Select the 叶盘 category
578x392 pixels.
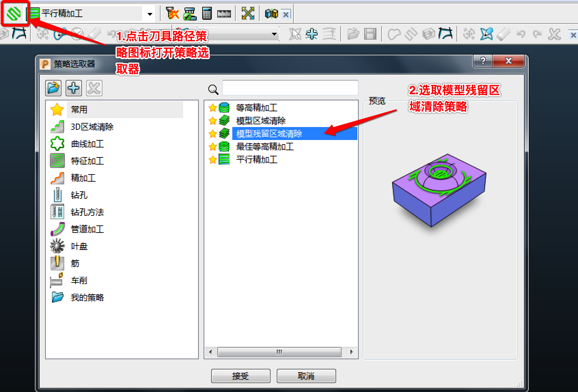[x=79, y=246]
